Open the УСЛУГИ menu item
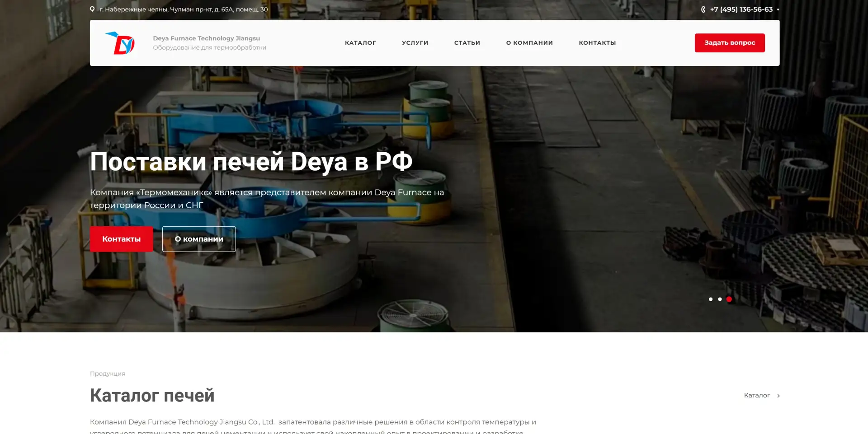 pyautogui.click(x=415, y=43)
